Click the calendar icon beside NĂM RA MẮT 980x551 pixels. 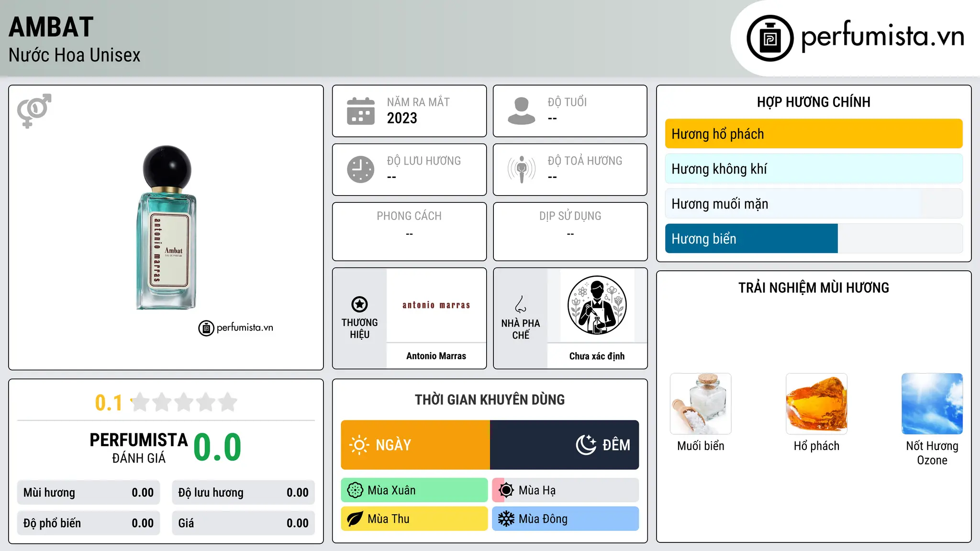click(x=361, y=111)
